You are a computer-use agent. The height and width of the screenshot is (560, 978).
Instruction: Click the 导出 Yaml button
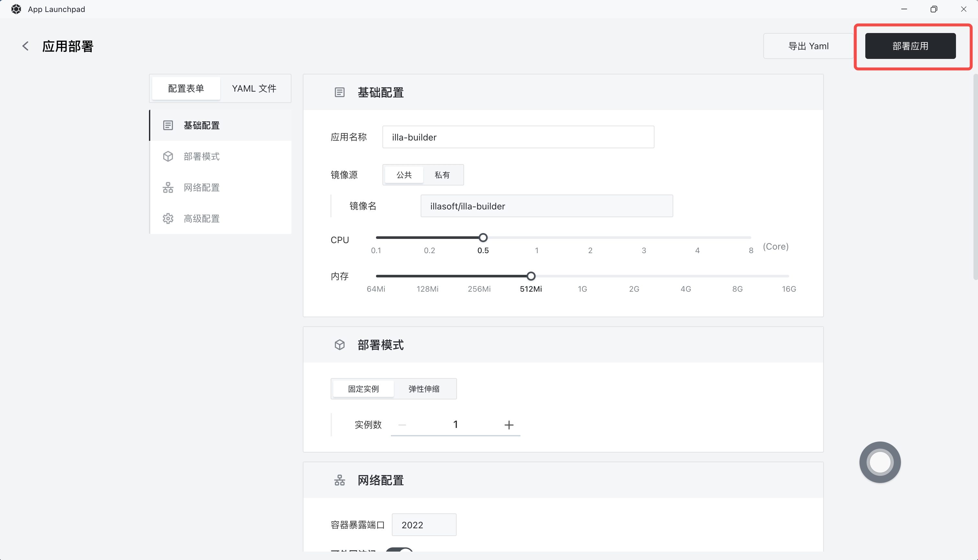(x=808, y=46)
